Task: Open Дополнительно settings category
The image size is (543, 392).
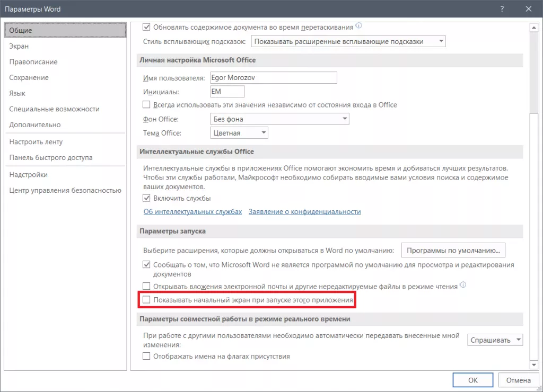Action: [x=65, y=124]
